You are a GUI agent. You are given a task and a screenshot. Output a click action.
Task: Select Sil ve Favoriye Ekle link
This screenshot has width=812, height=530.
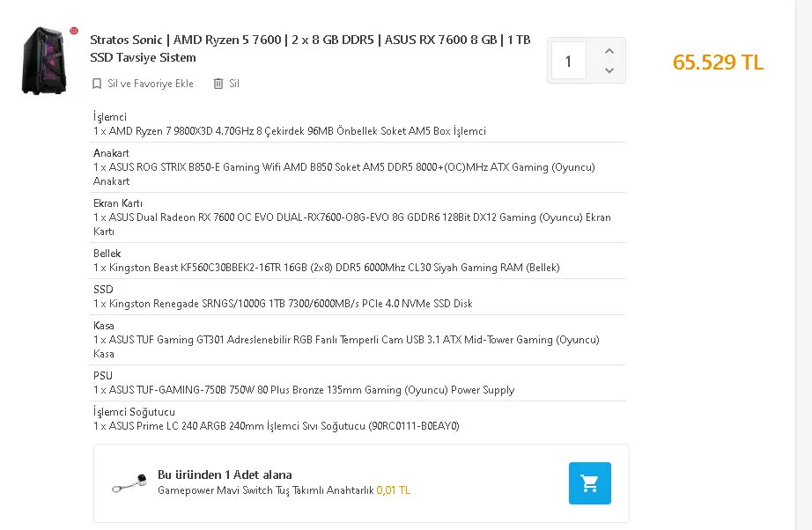pos(151,84)
